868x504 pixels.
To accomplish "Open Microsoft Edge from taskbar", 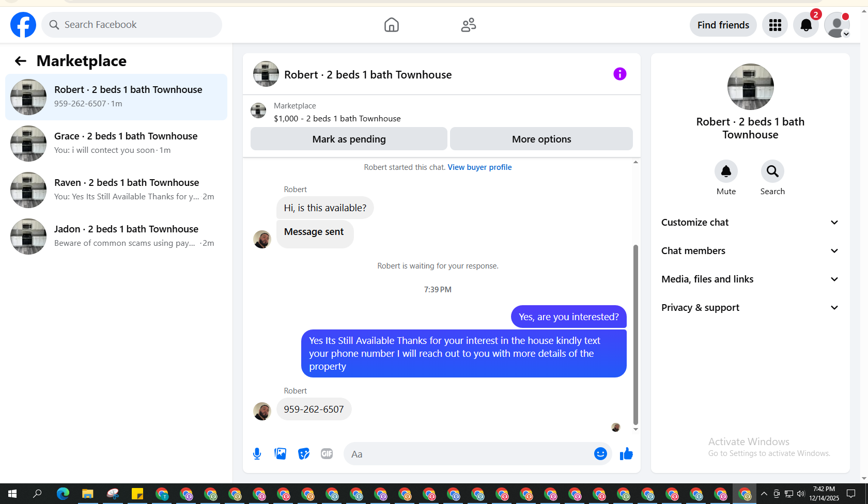I will point(63,494).
